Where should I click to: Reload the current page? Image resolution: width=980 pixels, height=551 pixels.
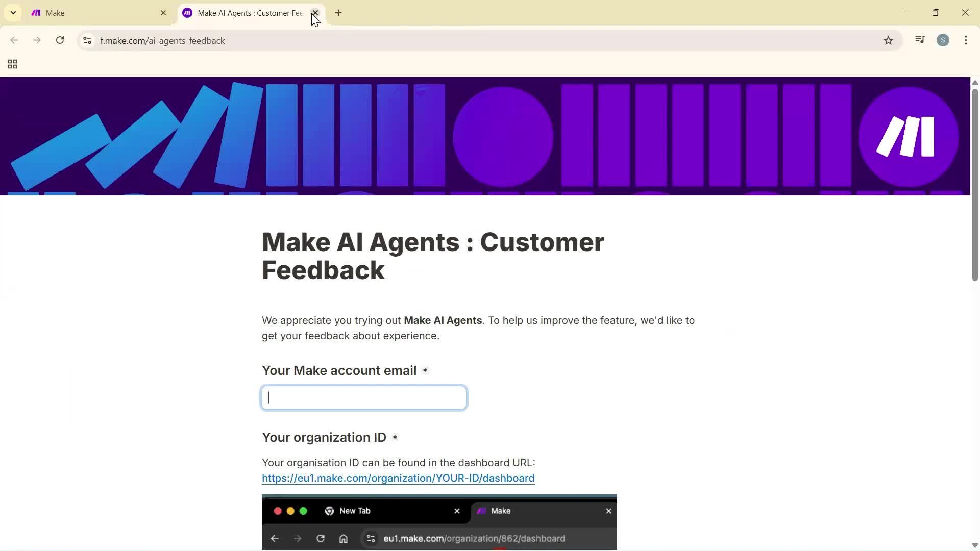click(x=60, y=40)
